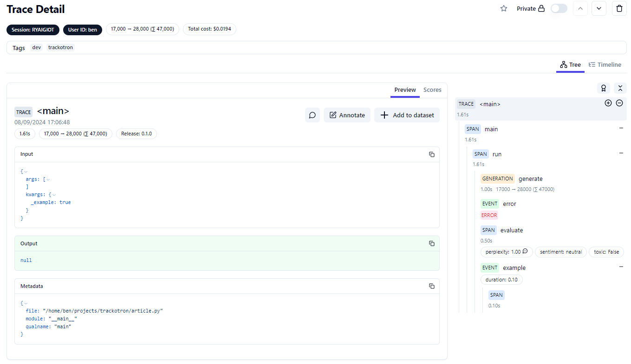631x364 pixels.
Task: Delete the trace with trash icon
Action: tap(619, 8)
